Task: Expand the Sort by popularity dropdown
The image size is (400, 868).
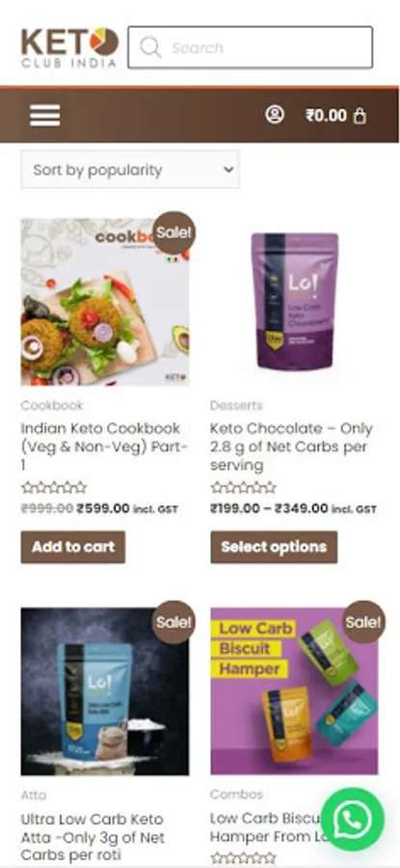Action: click(x=130, y=170)
